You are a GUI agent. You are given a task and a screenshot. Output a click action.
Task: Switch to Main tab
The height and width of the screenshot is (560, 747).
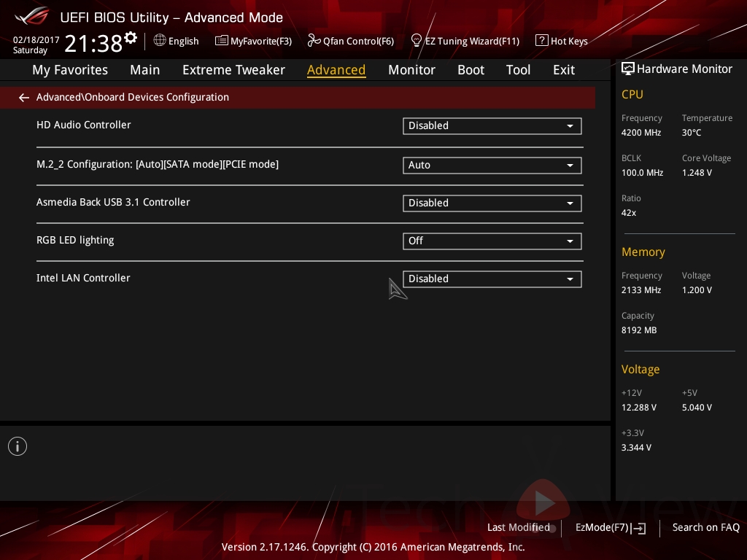point(145,70)
